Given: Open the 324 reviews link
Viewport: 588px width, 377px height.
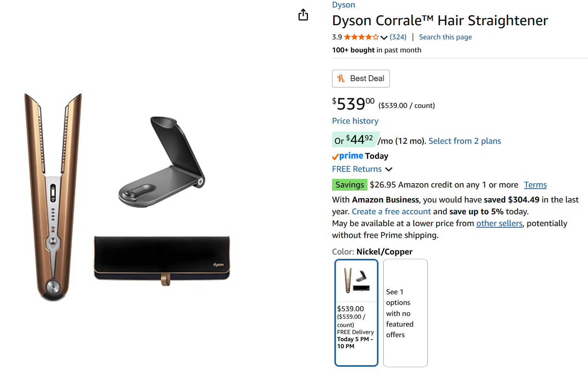Looking at the screenshot, I should pyautogui.click(x=398, y=37).
